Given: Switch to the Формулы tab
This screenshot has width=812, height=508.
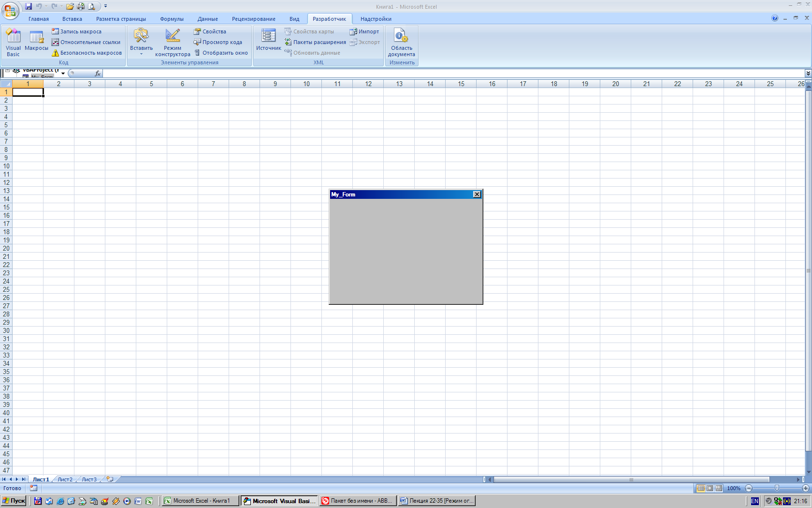Looking at the screenshot, I should 172,19.
